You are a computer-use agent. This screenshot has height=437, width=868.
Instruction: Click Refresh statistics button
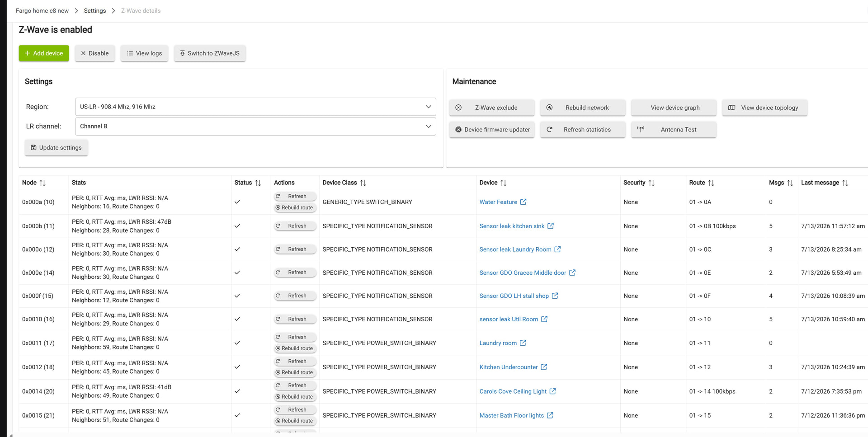coord(583,130)
